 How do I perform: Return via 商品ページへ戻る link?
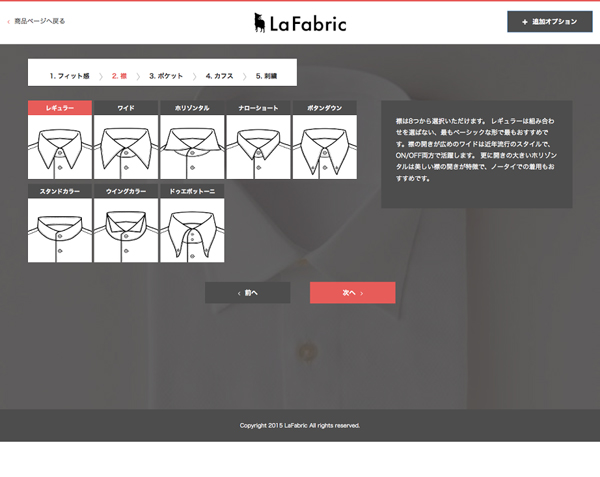point(39,21)
